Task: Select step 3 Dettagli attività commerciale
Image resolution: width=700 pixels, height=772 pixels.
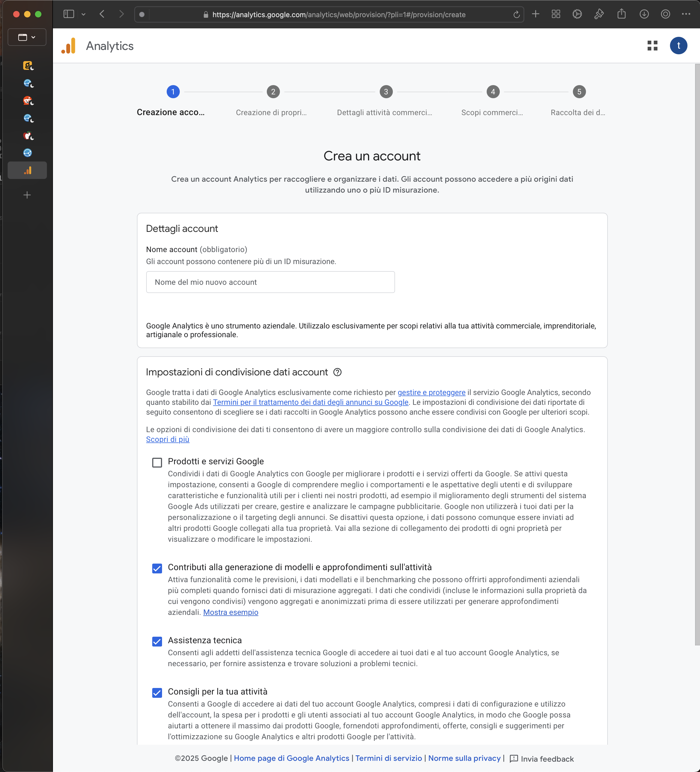Action: point(386,92)
